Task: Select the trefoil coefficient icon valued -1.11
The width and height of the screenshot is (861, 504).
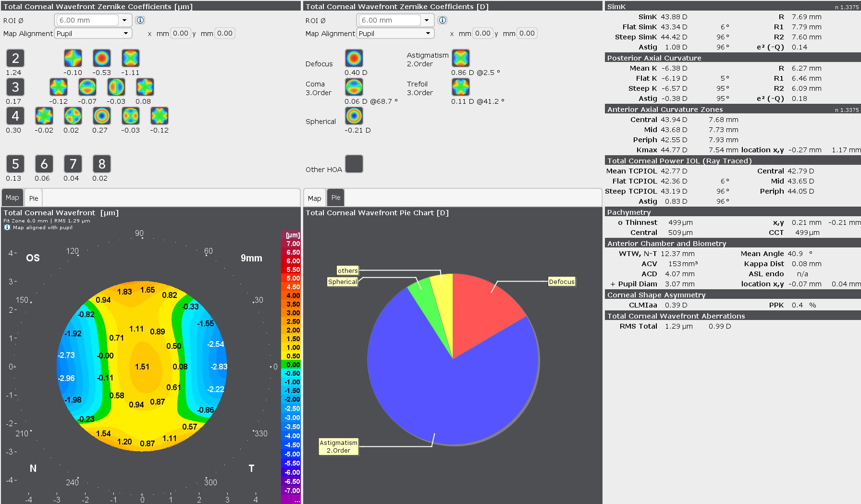Action: (x=130, y=58)
